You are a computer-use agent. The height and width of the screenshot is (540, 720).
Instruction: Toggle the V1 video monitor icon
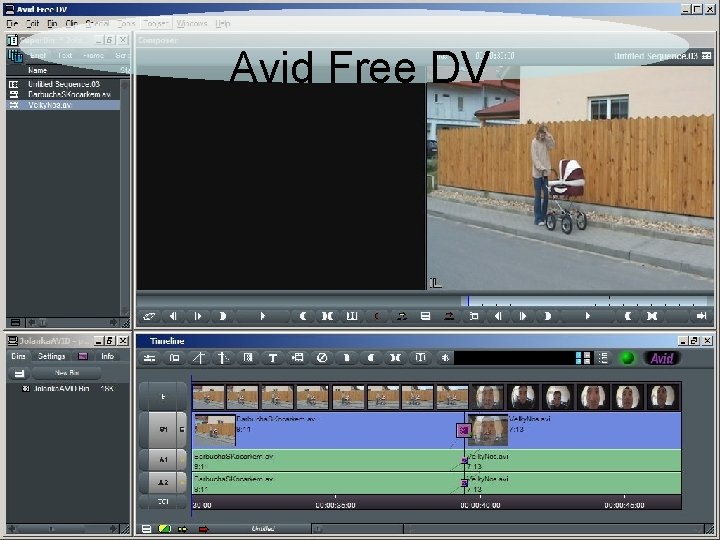[182, 430]
